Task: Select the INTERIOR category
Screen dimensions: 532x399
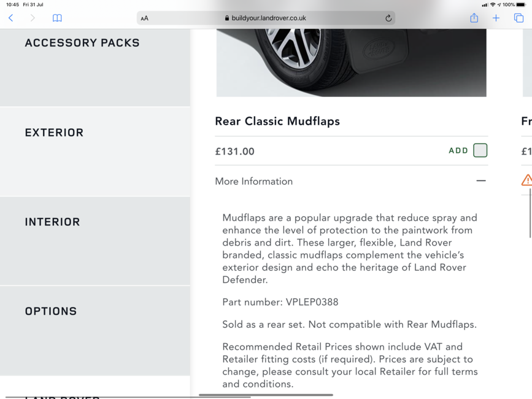Action: coord(95,241)
